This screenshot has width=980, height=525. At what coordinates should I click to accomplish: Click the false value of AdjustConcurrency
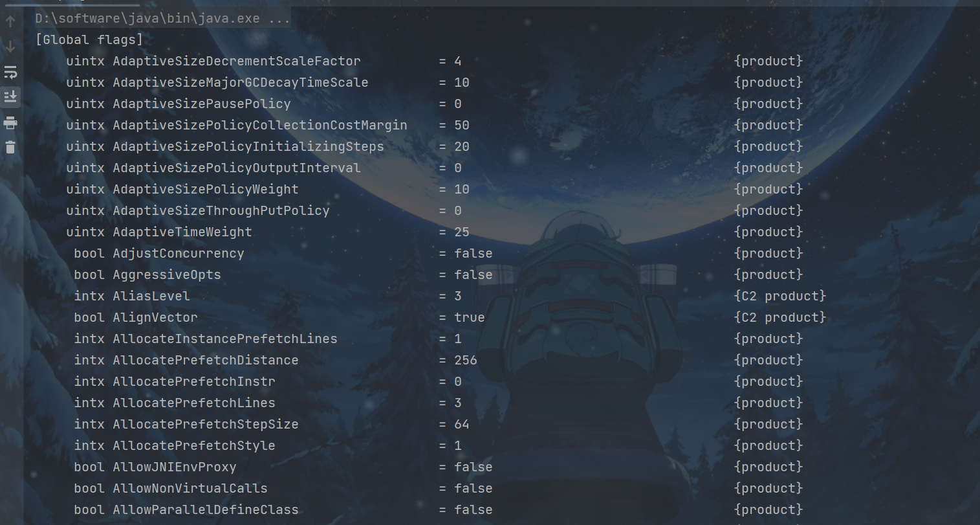473,253
